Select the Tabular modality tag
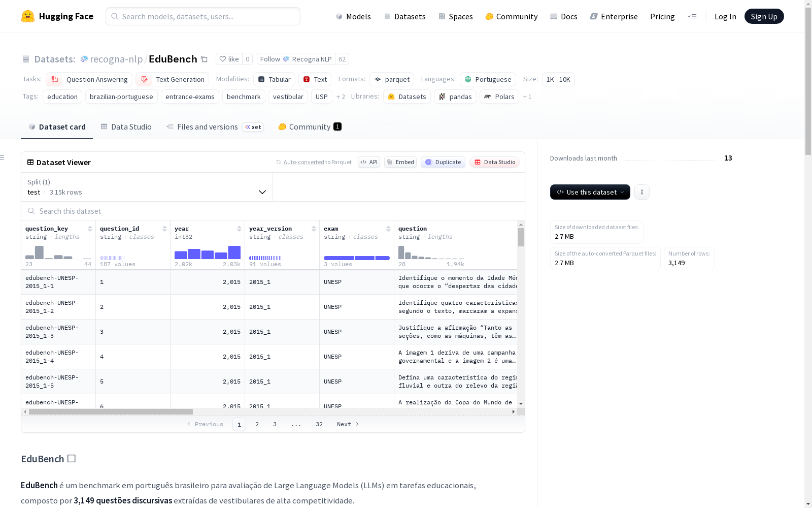 click(274, 79)
